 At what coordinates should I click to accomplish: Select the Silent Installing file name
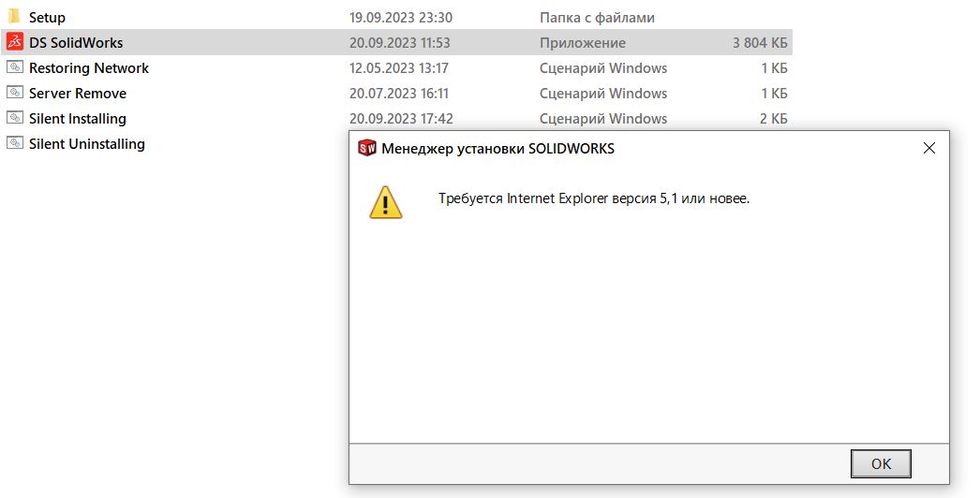78,118
